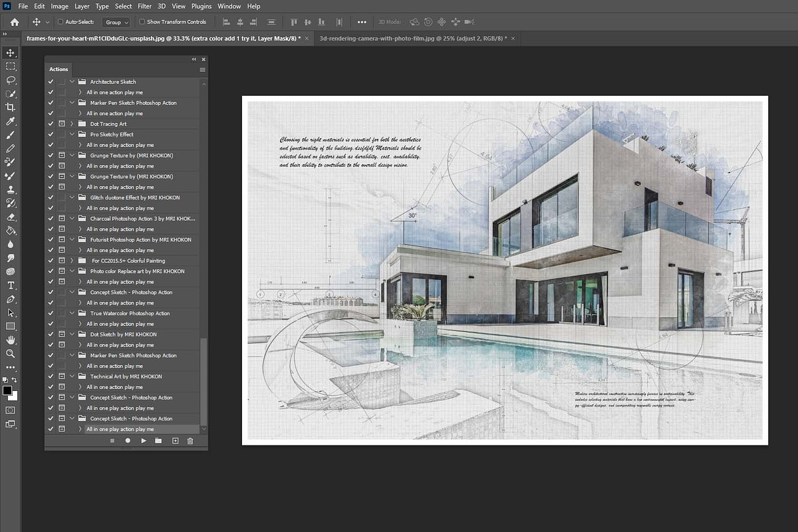Collapse Glitch duotone Effect set

[x=72, y=198]
